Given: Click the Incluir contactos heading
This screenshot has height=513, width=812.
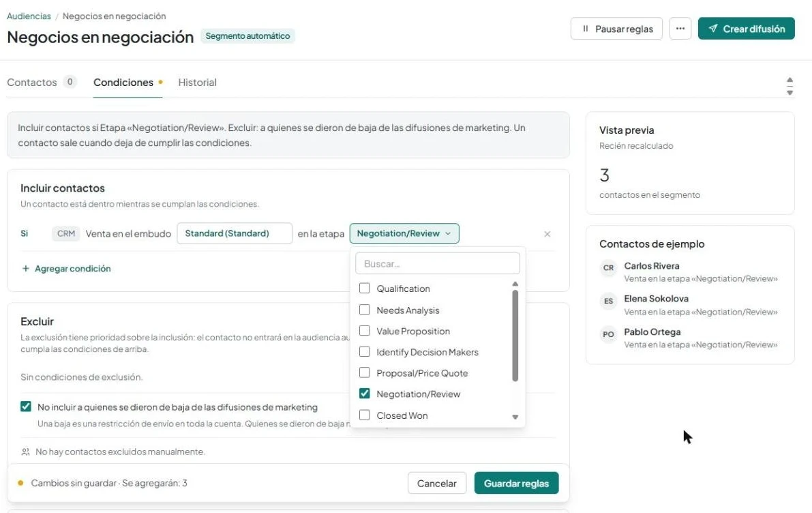Looking at the screenshot, I should coord(63,188).
